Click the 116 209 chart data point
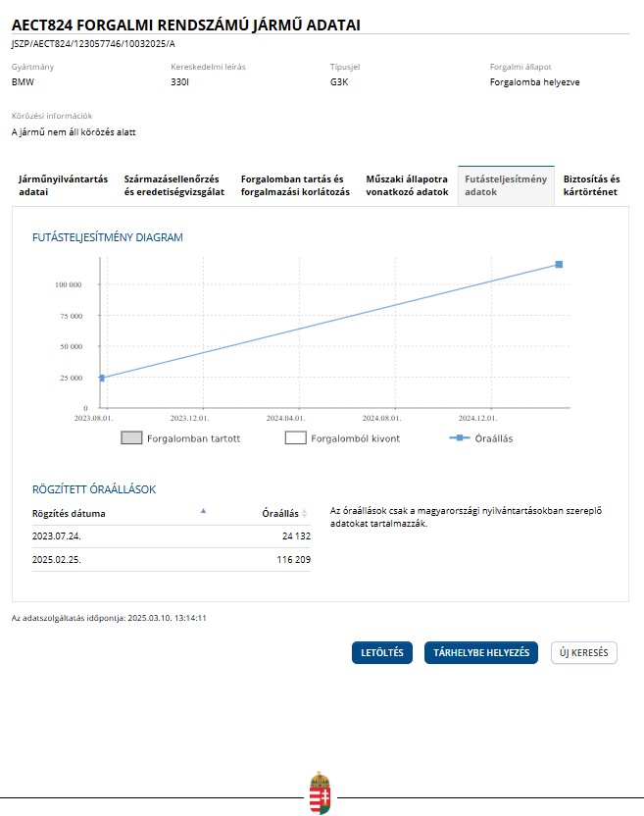The image size is (644, 816). 559,265
